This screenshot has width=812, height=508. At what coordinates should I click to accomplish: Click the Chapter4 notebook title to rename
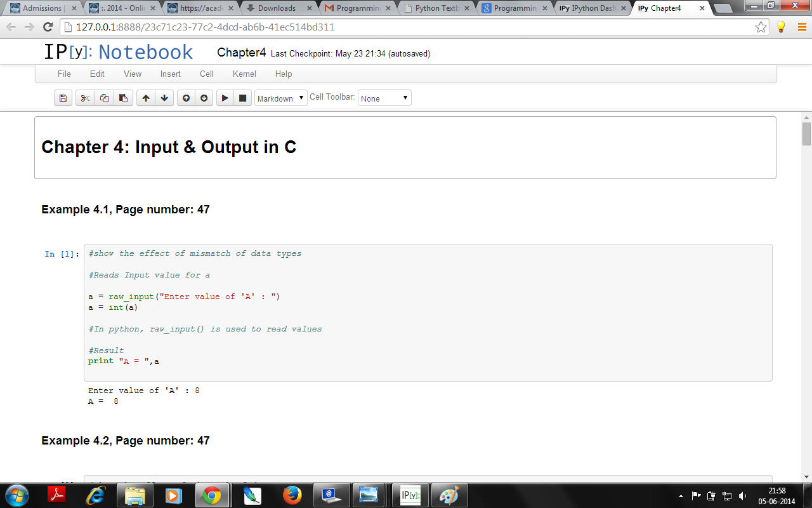click(241, 53)
